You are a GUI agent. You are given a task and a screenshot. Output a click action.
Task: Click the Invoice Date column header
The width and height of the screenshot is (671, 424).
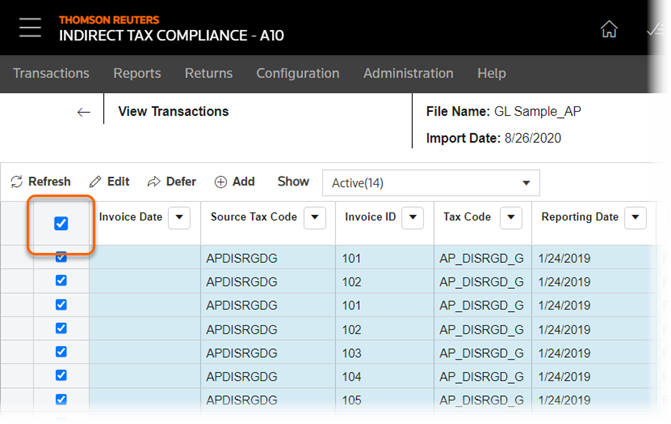click(x=131, y=217)
